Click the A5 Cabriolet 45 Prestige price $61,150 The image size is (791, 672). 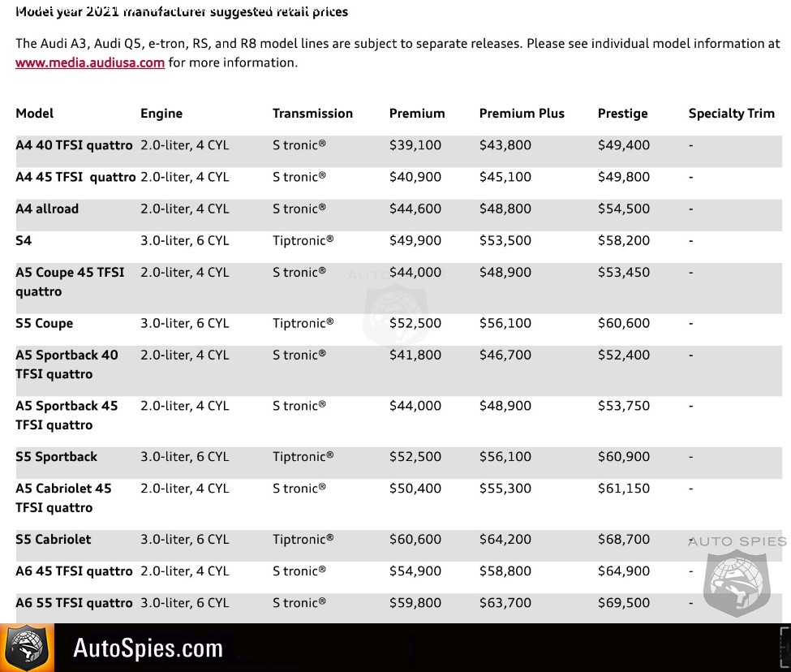click(x=624, y=489)
